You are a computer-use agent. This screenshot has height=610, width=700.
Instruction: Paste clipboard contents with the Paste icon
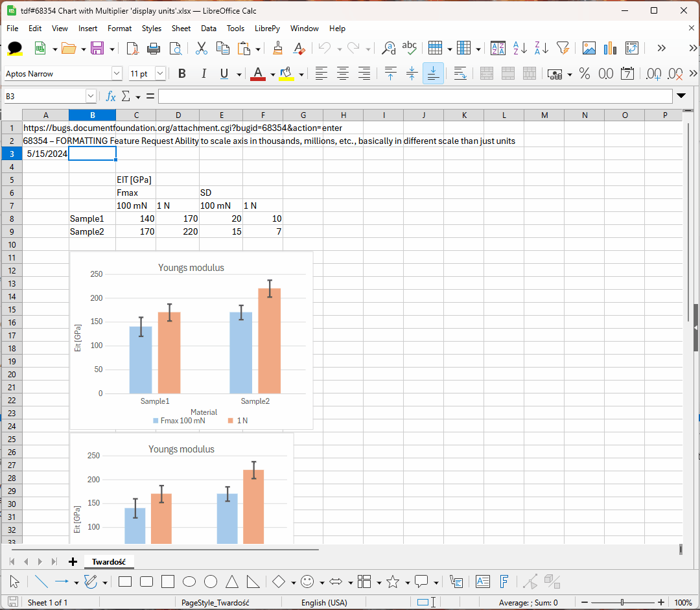pos(244,48)
